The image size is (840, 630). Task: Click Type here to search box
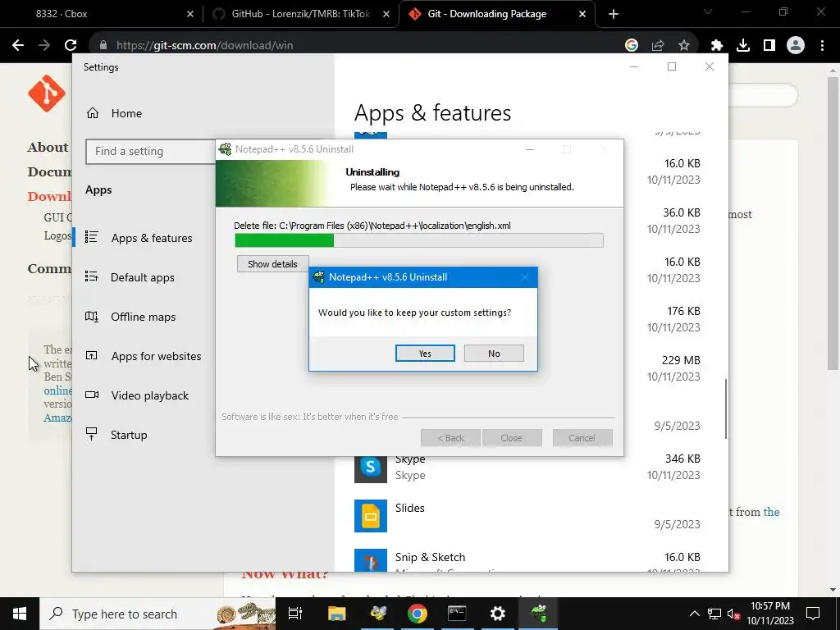[x=157, y=614]
